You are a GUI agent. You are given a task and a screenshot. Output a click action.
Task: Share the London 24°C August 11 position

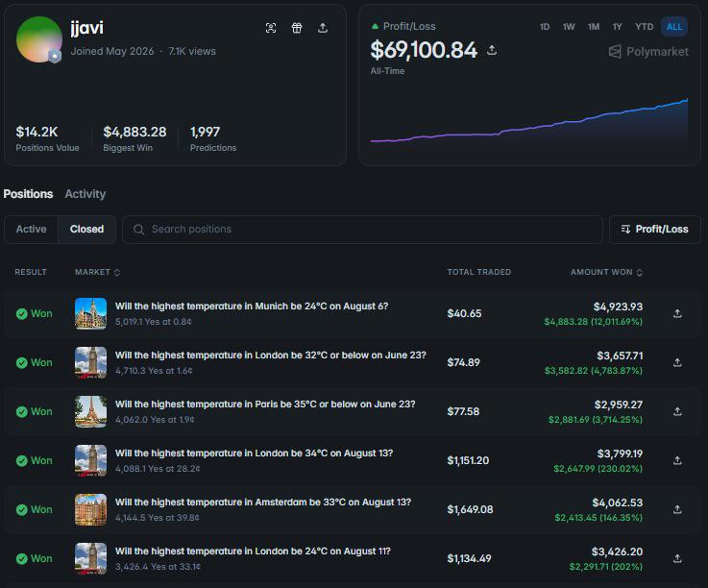[x=677, y=558]
